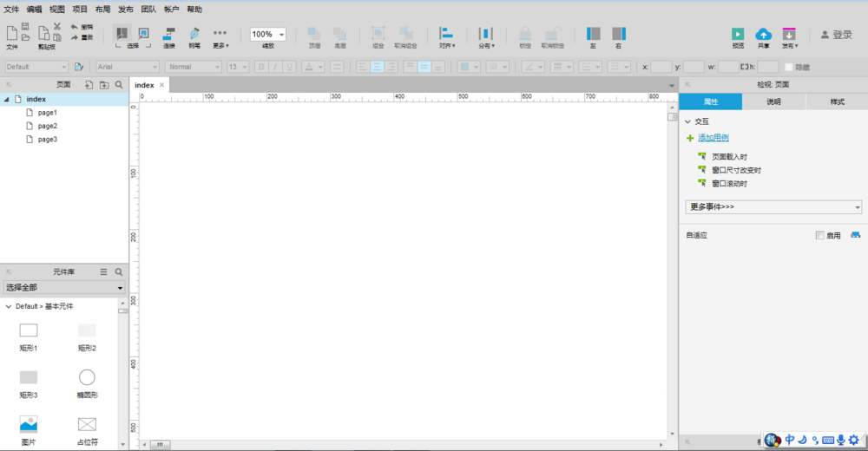Open the 更多事件>>> dropdown

tap(773, 207)
